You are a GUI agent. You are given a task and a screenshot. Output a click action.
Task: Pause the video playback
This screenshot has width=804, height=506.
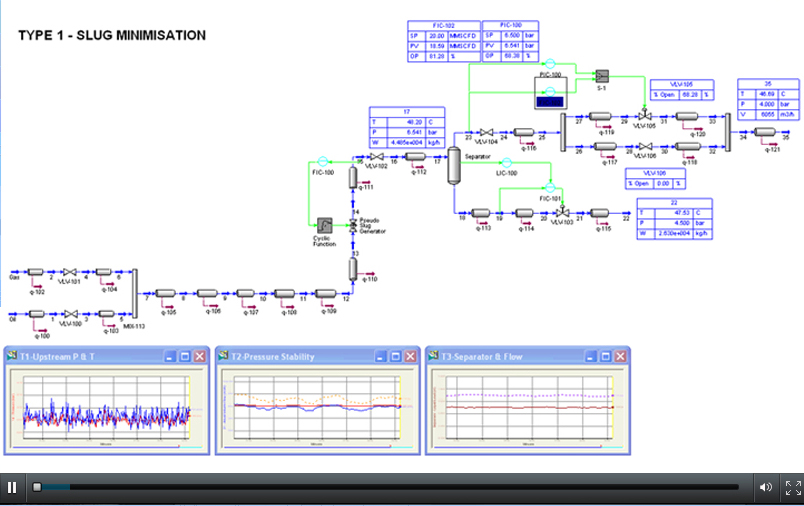point(12,488)
